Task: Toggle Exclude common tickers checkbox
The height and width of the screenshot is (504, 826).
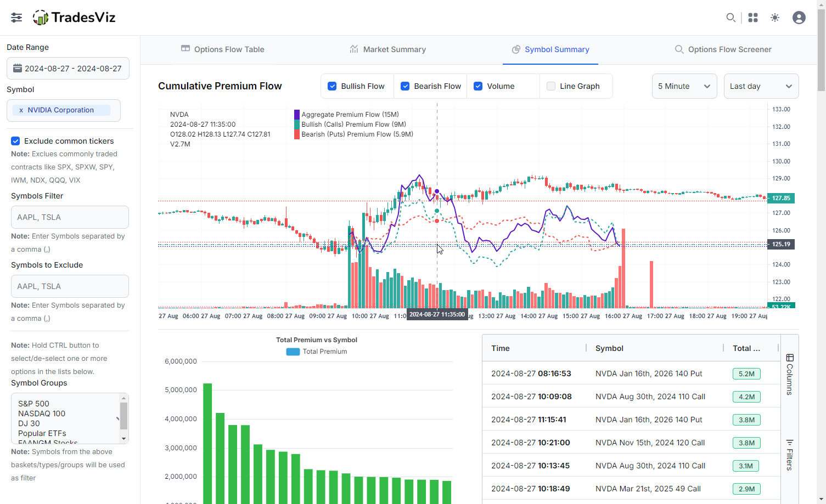Action: pyautogui.click(x=15, y=141)
